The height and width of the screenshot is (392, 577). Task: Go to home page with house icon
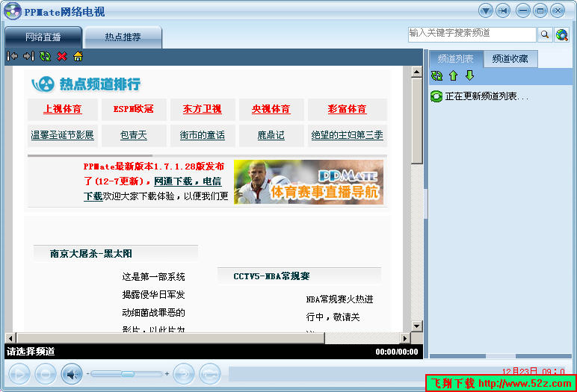pyautogui.click(x=78, y=56)
